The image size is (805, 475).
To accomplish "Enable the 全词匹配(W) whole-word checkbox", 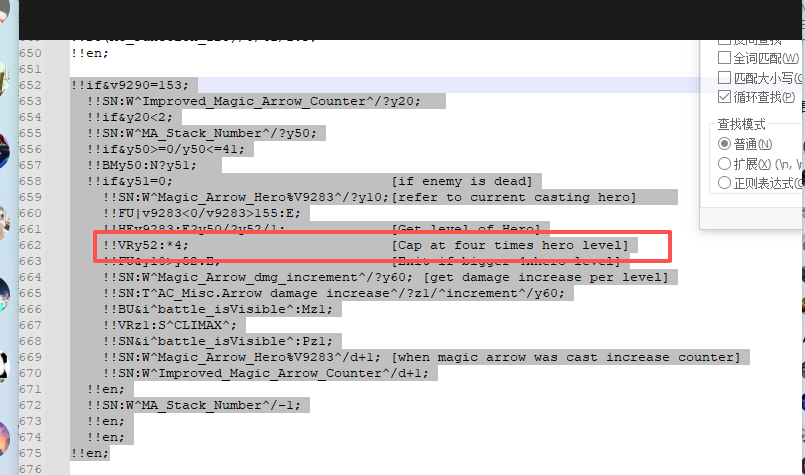I will pyautogui.click(x=725, y=58).
